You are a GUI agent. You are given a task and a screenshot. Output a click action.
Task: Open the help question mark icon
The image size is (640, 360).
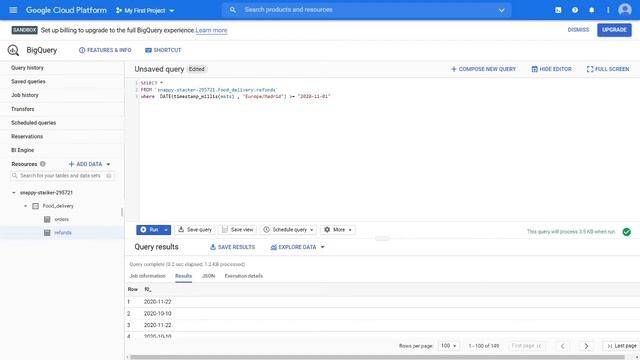(575, 10)
